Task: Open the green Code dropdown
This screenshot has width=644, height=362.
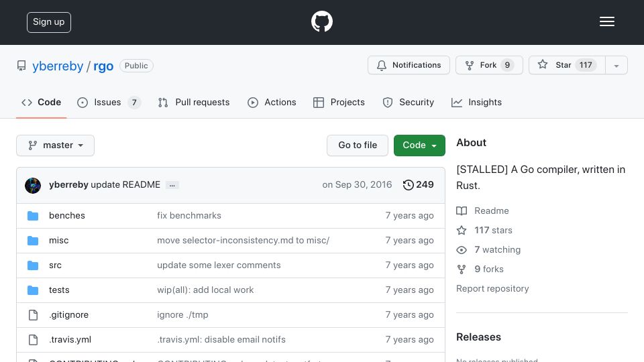Action: (419, 145)
